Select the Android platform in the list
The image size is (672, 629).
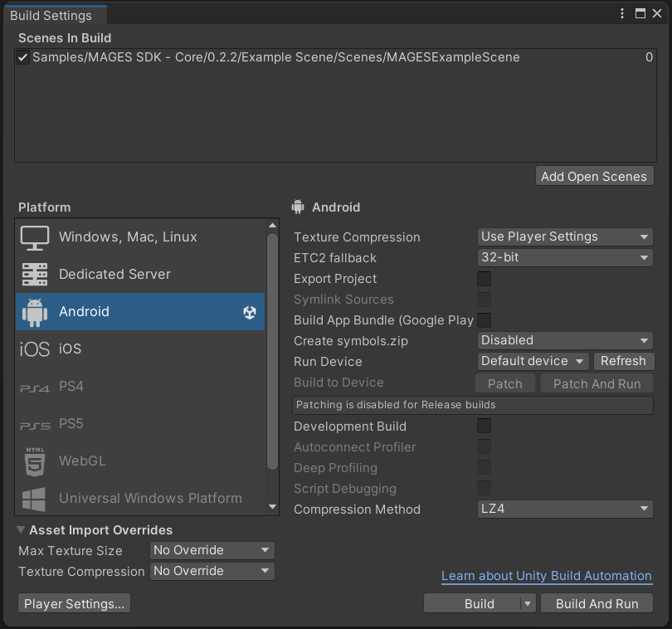tap(83, 312)
